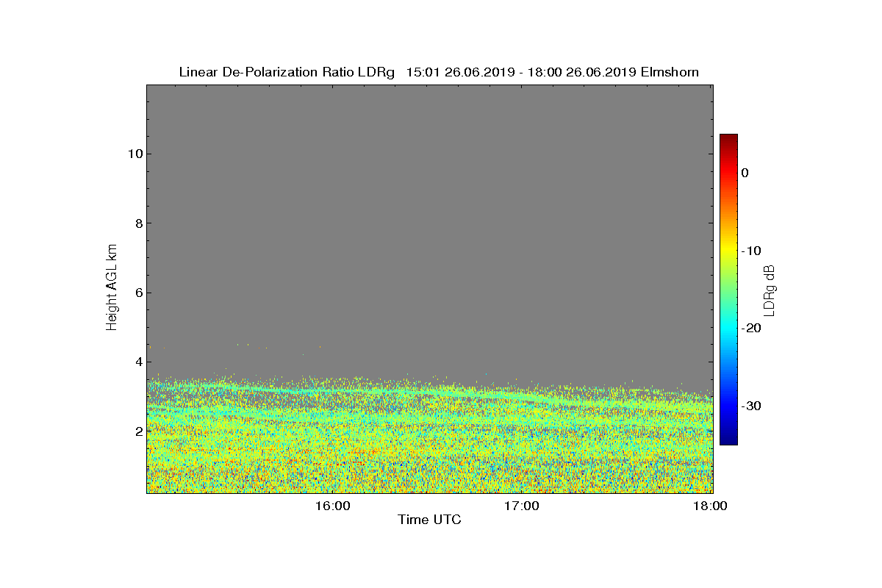Viewport: 882px width, 588px height.
Task: Click the colorbar tick label '0'
Action: (x=745, y=173)
